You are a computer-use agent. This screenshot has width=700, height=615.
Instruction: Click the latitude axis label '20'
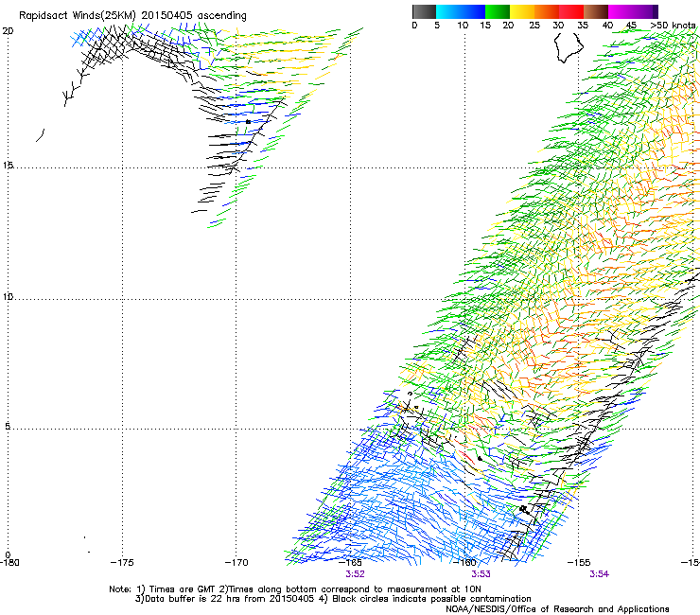[8, 31]
